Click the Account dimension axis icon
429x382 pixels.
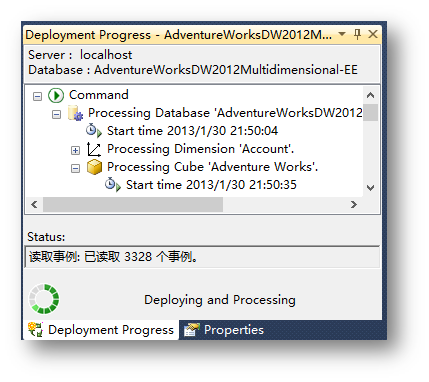(94, 149)
